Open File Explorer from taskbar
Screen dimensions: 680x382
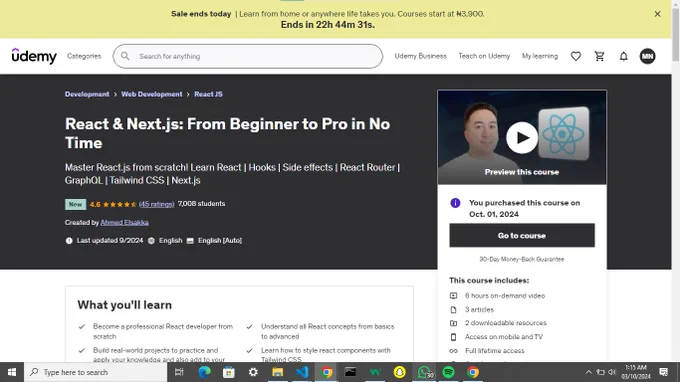point(278,372)
